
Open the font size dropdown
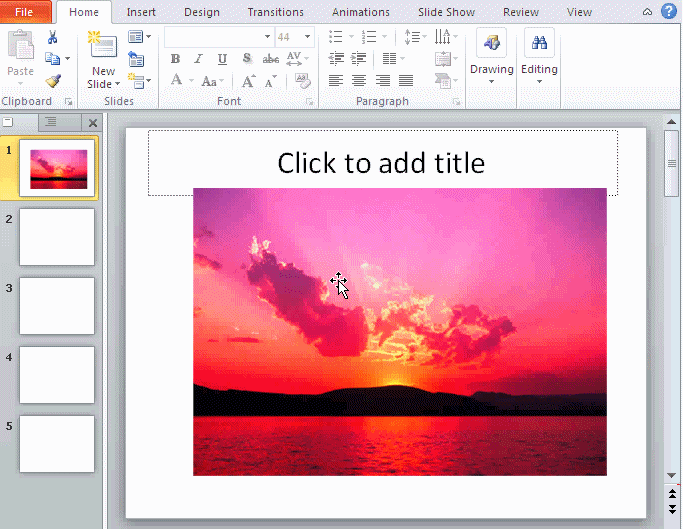(x=307, y=37)
